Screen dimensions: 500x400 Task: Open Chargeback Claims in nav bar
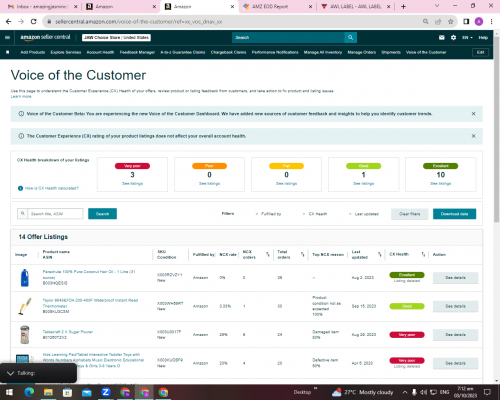coord(228,52)
